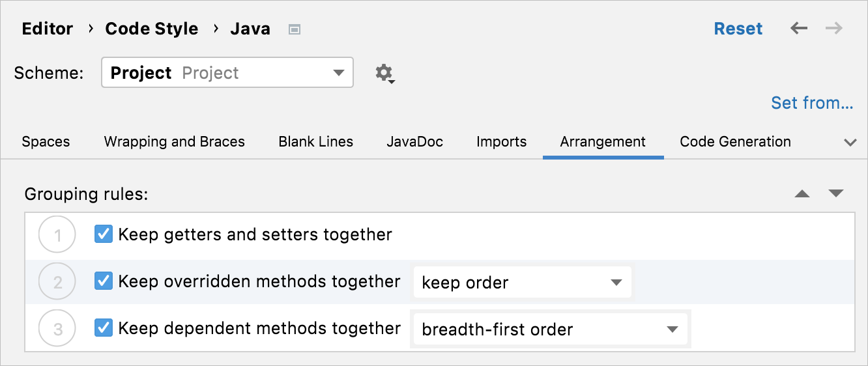Toggle Keep overridden methods together checkbox

[x=104, y=281]
